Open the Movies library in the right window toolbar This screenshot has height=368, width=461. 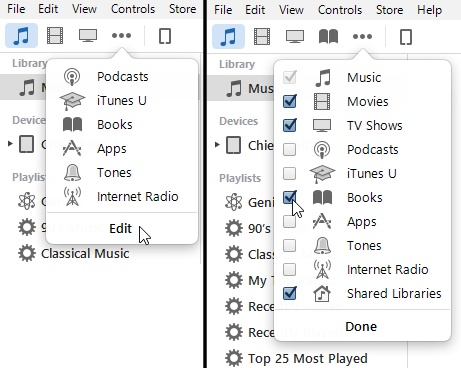[262, 37]
